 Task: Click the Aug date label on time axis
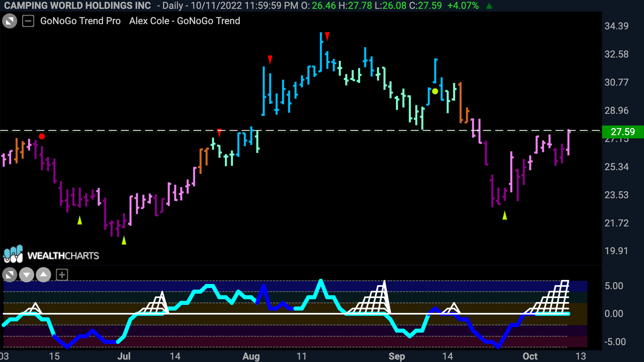[x=251, y=356]
